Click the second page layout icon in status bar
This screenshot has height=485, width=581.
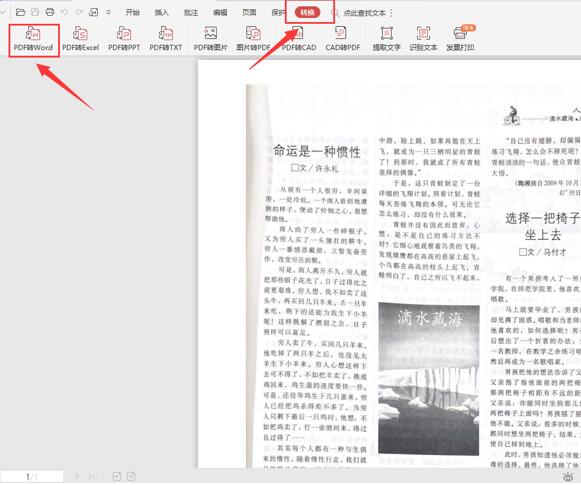coord(131,477)
